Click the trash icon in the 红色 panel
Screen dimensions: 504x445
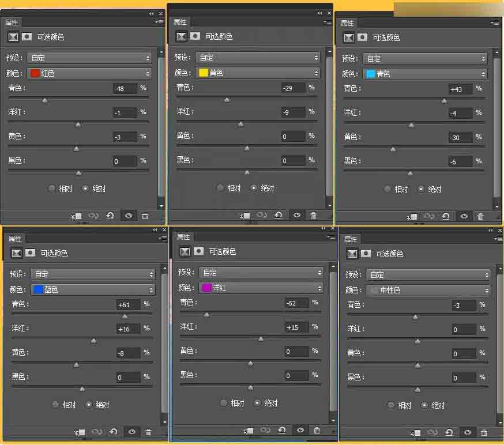(x=145, y=216)
